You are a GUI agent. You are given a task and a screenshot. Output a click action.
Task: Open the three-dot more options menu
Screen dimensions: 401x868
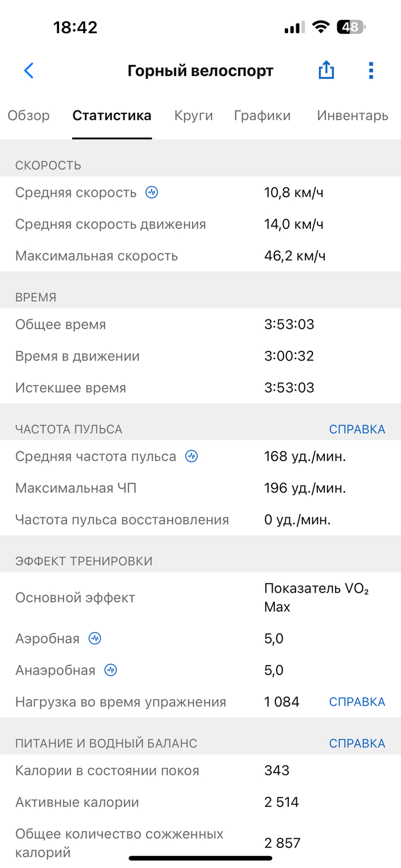click(x=371, y=70)
